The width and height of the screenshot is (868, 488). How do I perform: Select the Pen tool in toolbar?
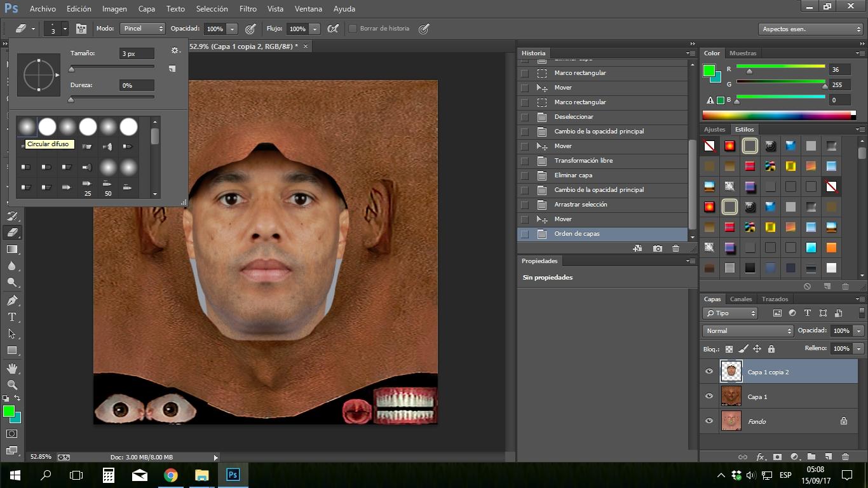pos(12,300)
